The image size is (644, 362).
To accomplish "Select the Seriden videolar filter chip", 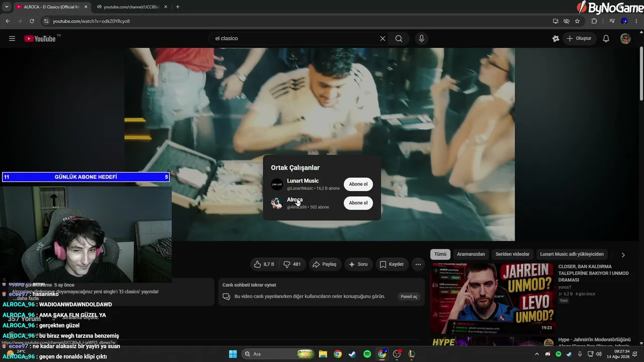I will 512,254.
